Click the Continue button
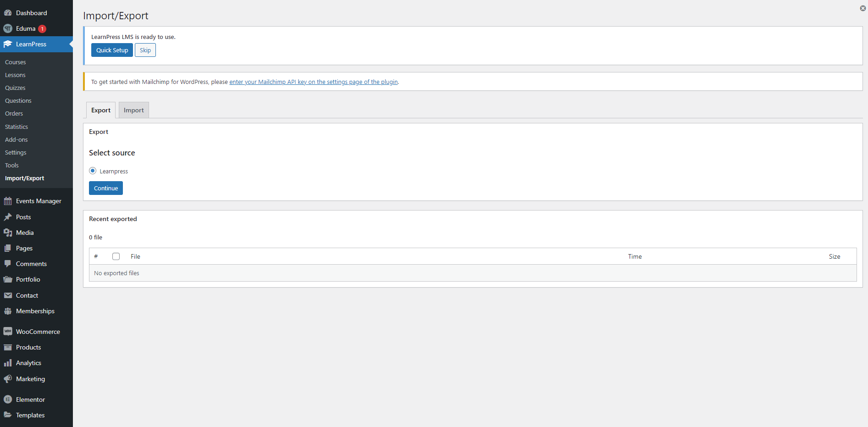This screenshot has width=868, height=427. [x=106, y=188]
